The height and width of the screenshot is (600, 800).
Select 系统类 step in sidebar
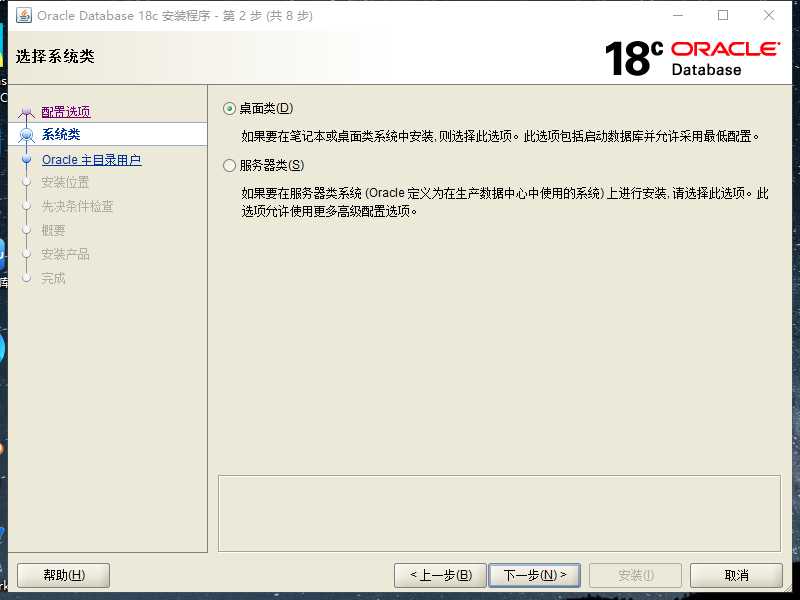pyautogui.click(x=61, y=135)
